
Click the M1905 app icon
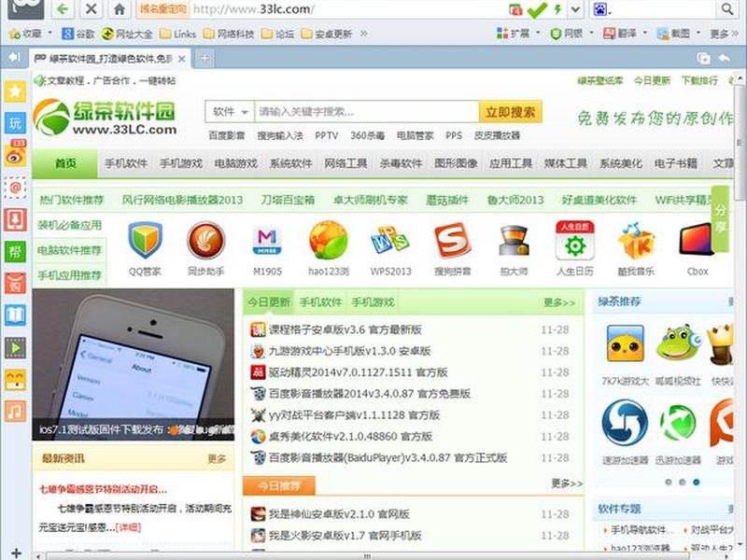tap(267, 242)
